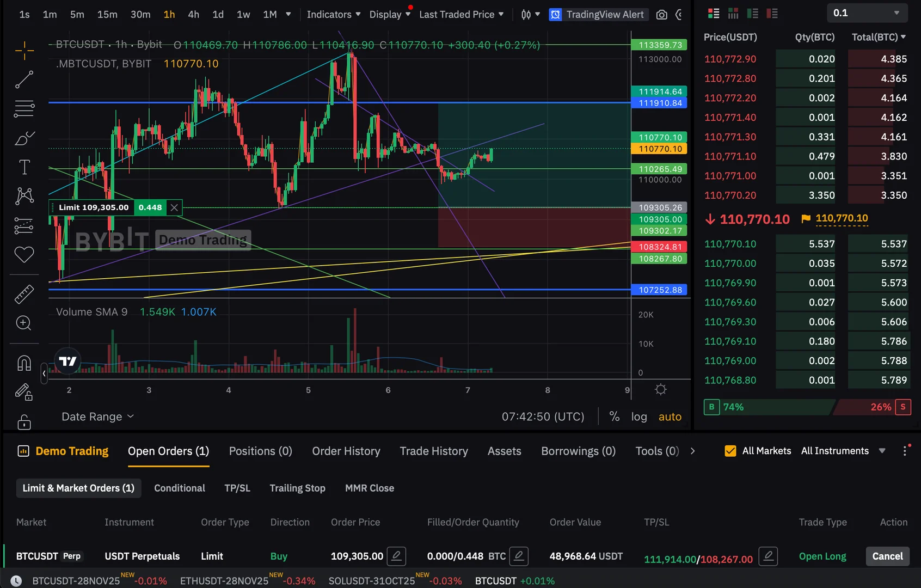The width and height of the screenshot is (921, 588).
Task: Toggle log scale on chart
Action: click(x=639, y=416)
